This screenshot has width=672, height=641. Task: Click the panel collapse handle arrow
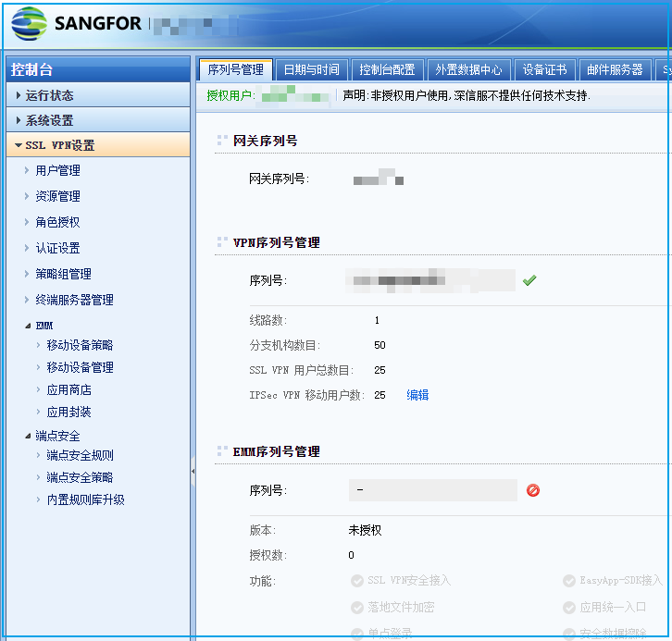193,471
